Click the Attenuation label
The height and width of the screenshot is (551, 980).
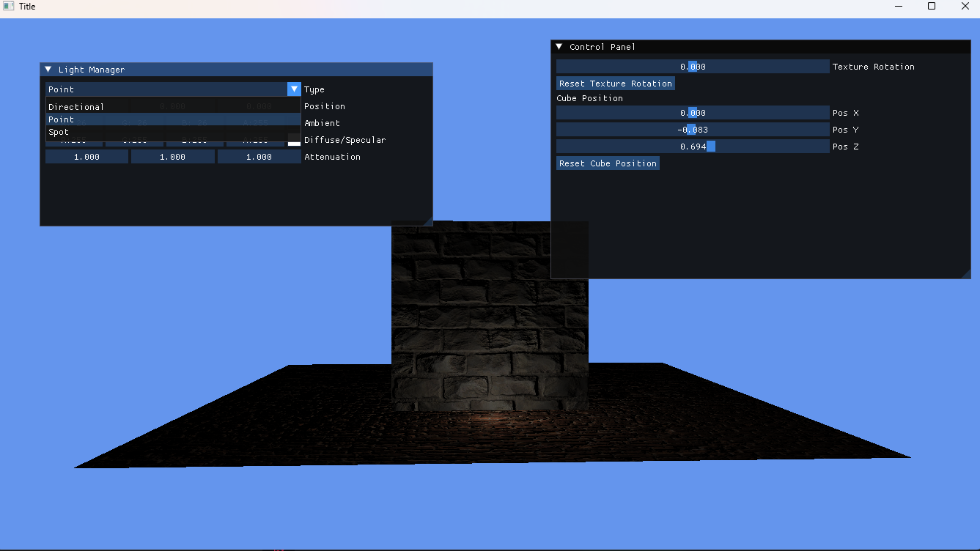(x=332, y=157)
